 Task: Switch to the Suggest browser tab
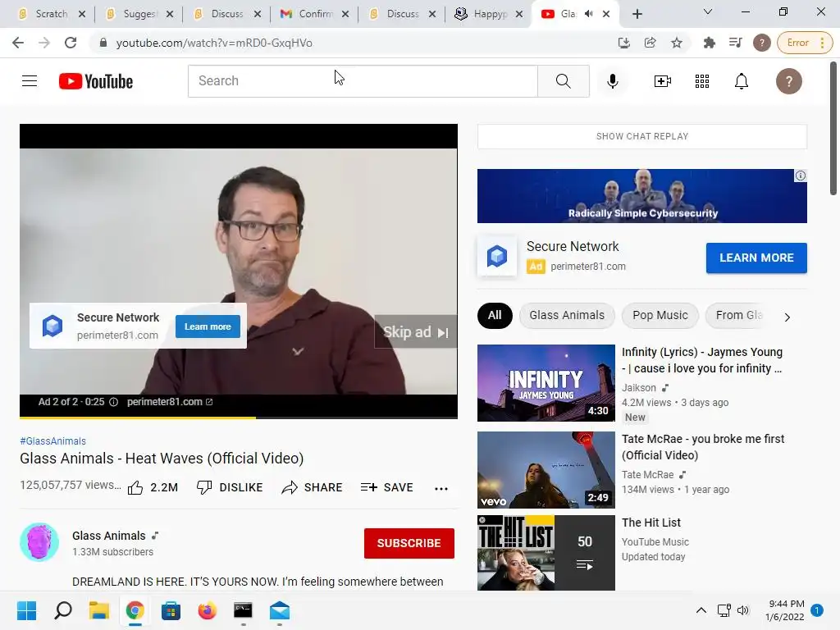pos(139,14)
